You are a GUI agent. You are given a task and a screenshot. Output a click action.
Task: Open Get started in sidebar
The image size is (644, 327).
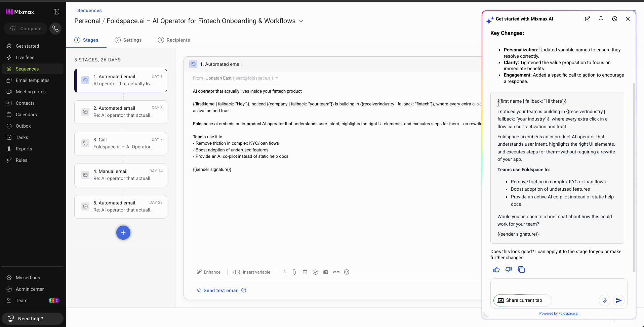point(32,46)
